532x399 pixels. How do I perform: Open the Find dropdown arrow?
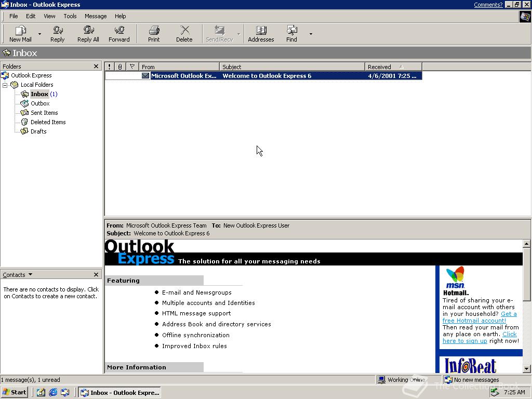click(x=311, y=34)
